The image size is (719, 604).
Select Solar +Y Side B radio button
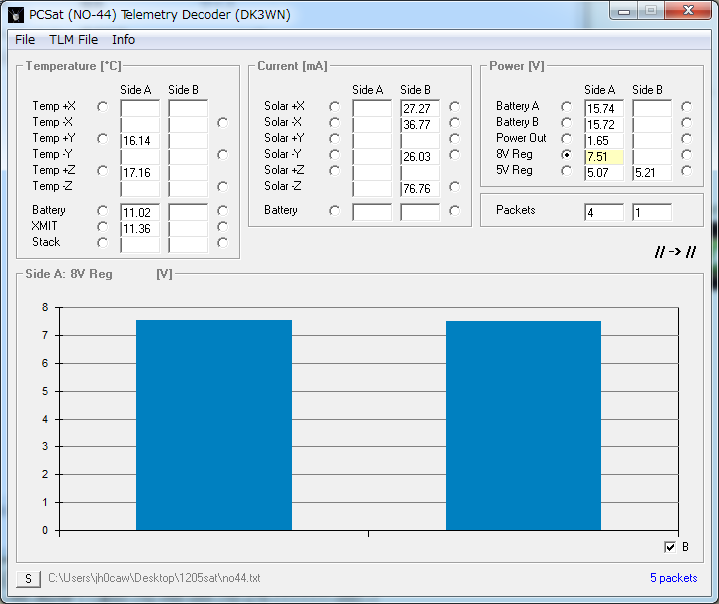pos(454,139)
